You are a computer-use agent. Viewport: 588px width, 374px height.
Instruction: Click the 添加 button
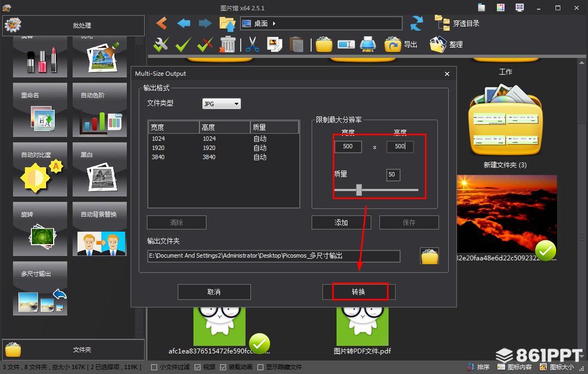pyautogui.click(x=341, y=222)
